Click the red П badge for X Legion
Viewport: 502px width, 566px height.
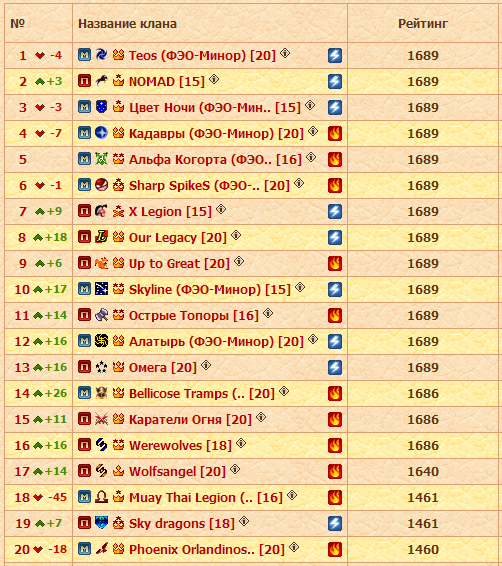click(x=84, y=210)
